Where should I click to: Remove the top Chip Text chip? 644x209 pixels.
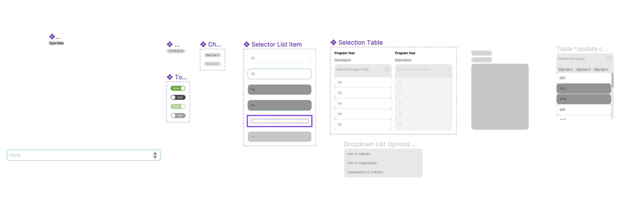[x=219, y=55]
